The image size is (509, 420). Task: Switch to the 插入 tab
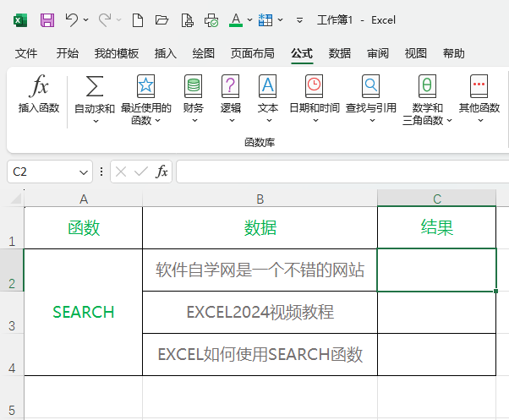[x=166, y=53]
